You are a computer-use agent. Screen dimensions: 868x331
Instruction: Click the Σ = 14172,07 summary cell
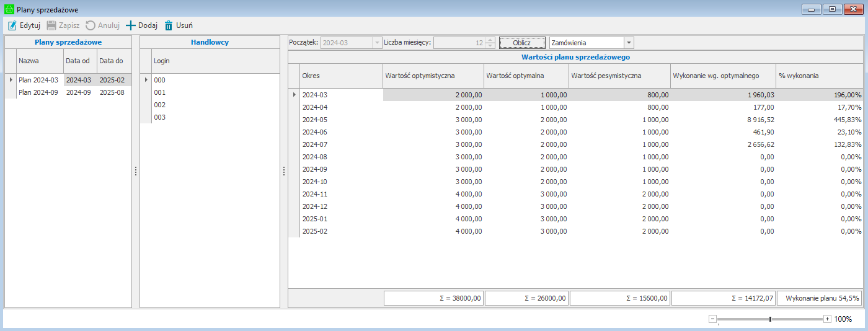[724, 298]
